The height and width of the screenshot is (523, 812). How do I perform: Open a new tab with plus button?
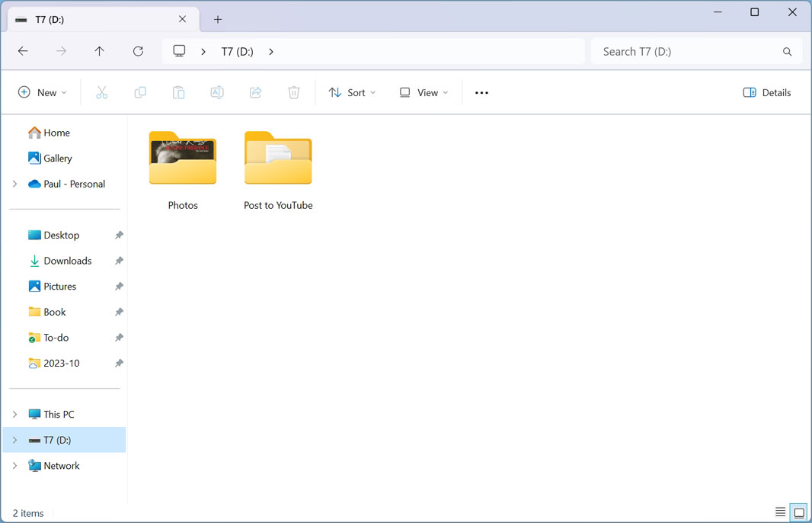click(218, 19)
